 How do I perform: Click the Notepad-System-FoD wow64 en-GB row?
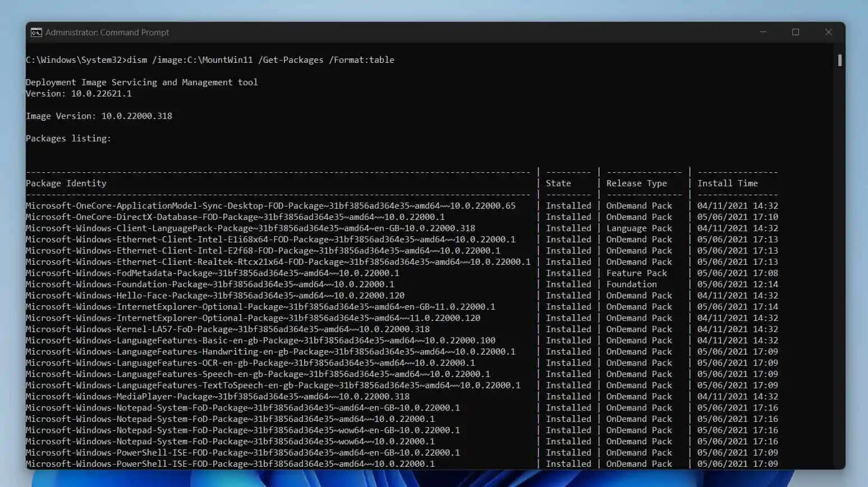402,430
